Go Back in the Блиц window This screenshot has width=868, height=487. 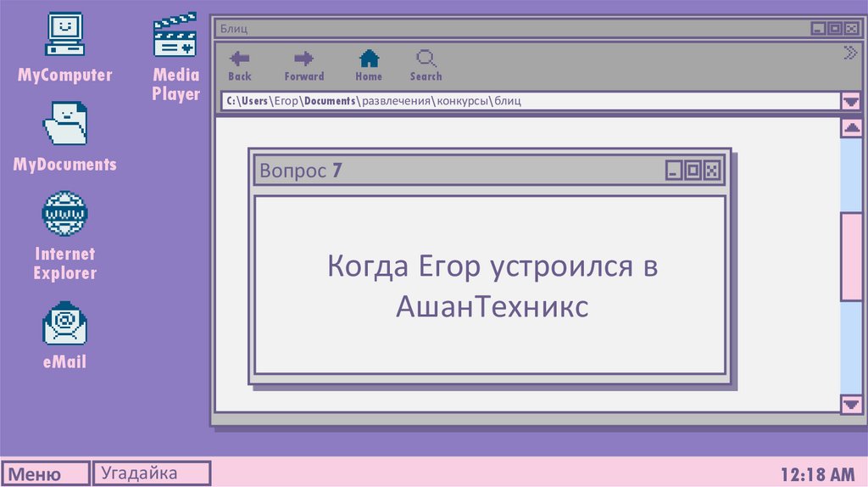239,66
